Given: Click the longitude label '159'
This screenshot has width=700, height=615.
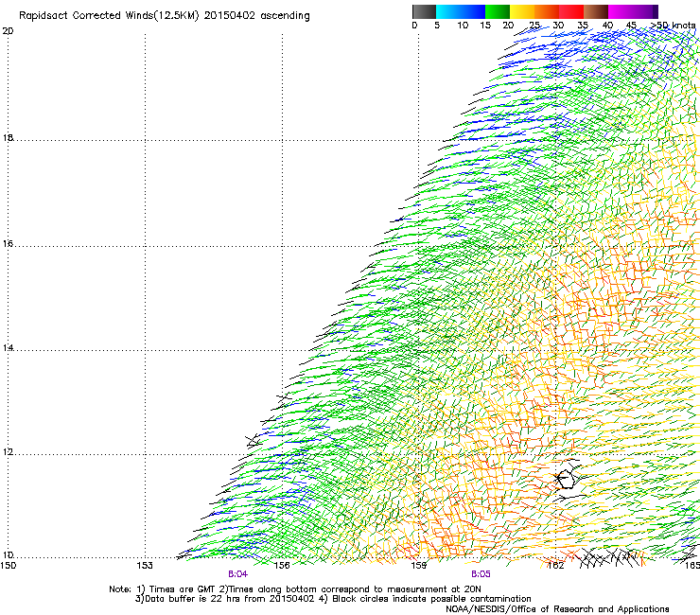Looking at the screenshot, I should click(419, 566).
